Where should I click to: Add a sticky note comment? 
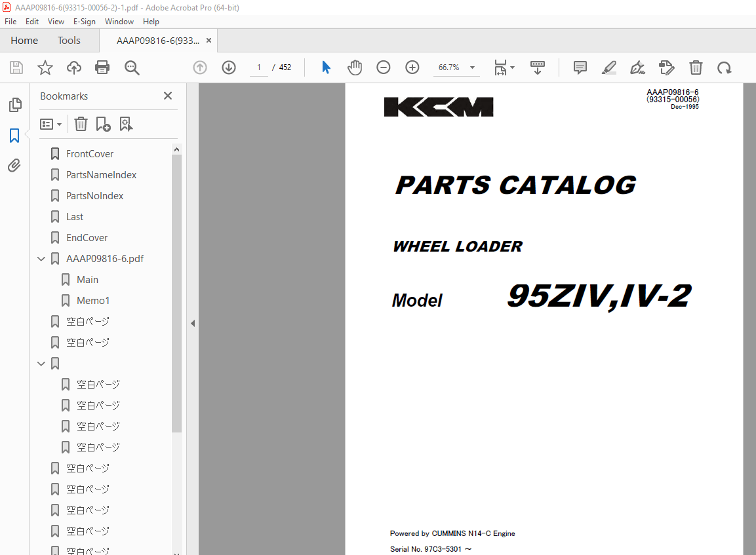coord(580,67)
